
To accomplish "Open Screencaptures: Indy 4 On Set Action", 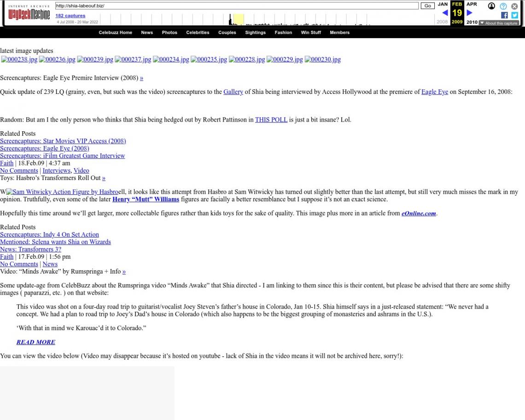I will point(50,234).
